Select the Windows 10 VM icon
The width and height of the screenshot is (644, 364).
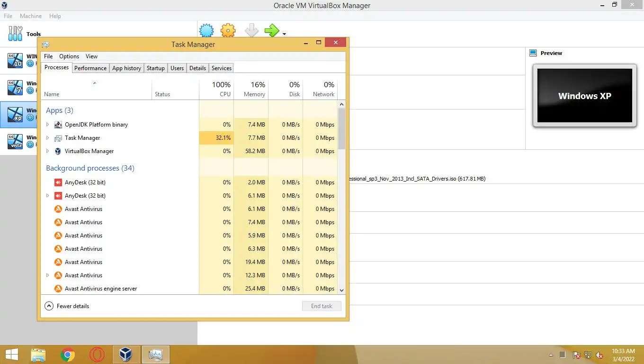coord(15,60)
